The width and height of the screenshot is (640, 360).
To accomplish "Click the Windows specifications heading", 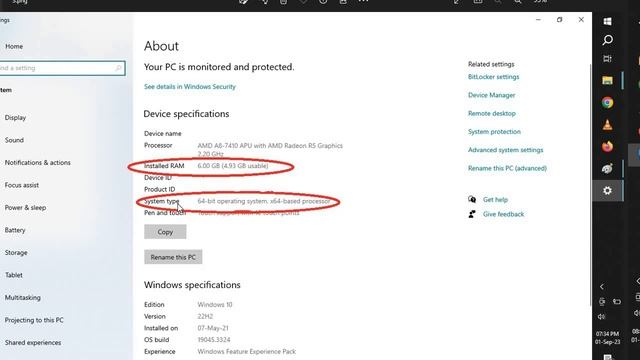I will [x=192, y=285].
